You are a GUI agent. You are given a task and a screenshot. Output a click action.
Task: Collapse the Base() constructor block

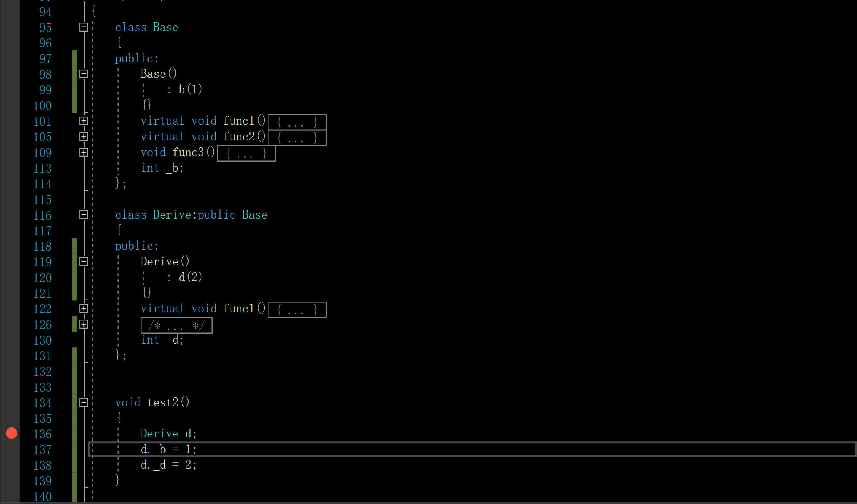click(84, 74)
